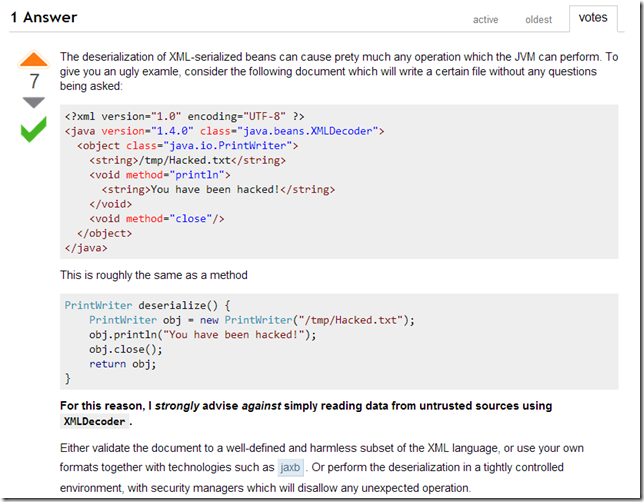644x502 pixels.
Task: Click the vote count number 7
Action: pyautogui.click(x=34, y=81)
